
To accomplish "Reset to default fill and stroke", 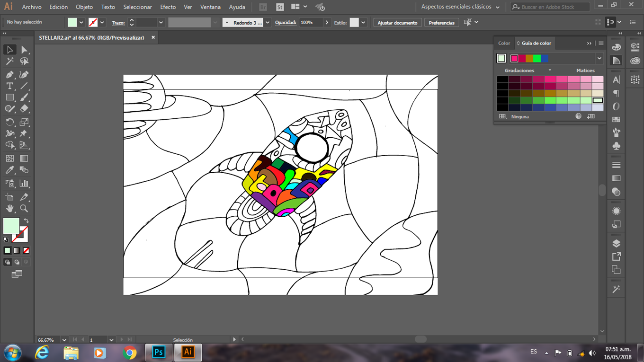I will [x=6, y=239].
